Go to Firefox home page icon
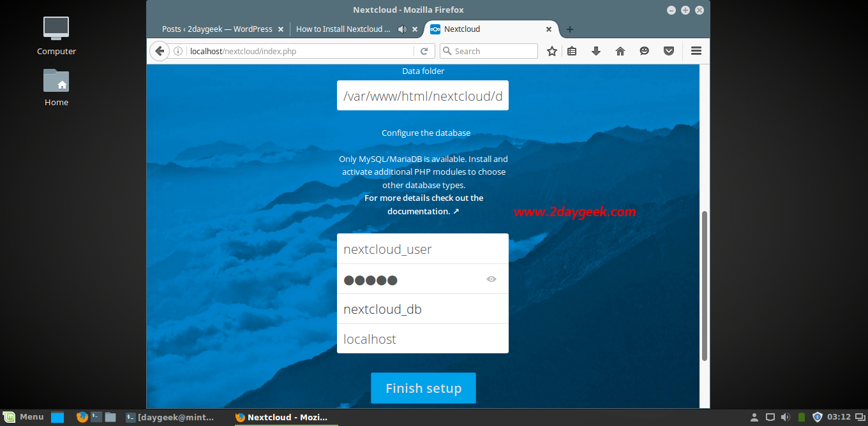This screenshot has width=868, height=426. point(620,51)
